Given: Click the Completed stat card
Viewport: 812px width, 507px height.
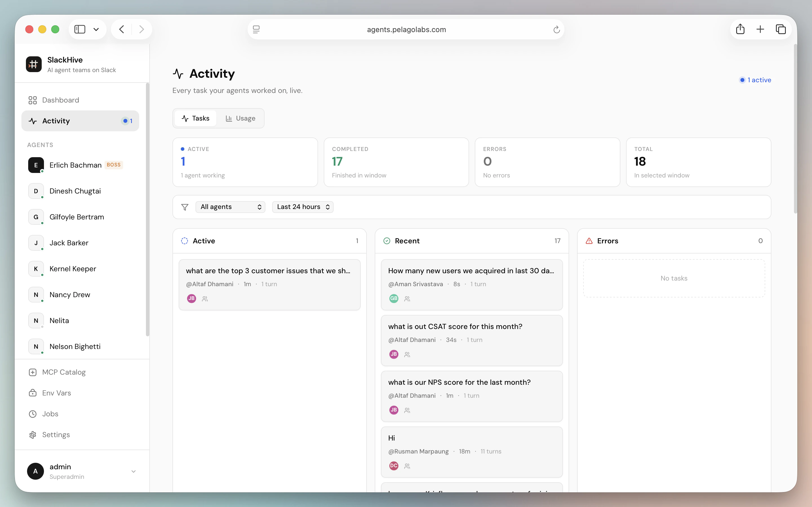Looking at the screenshot, I should (396, 162).
